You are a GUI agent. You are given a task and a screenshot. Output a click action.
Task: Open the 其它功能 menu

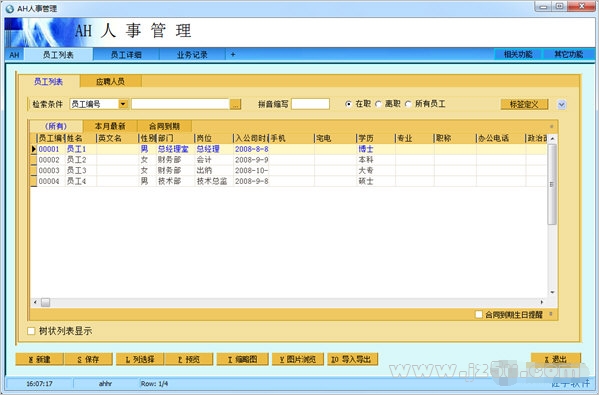pyautogui.click(x=568, y=54)
